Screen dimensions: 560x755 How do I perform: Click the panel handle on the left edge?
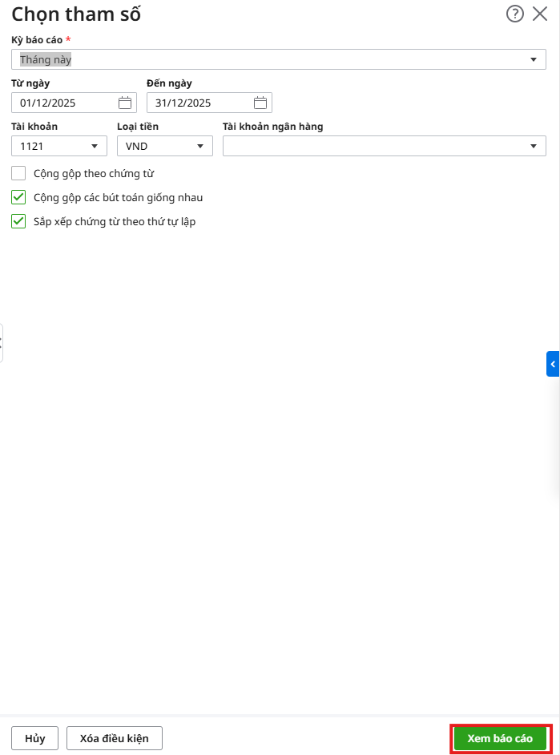(x=2, y=343)
